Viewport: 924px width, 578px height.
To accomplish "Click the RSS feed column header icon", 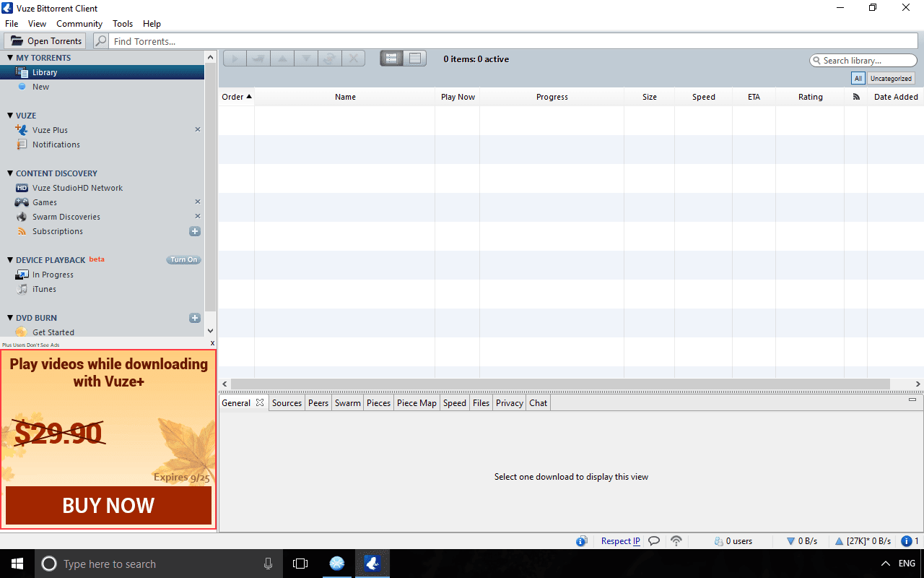I will pos(856,97).
